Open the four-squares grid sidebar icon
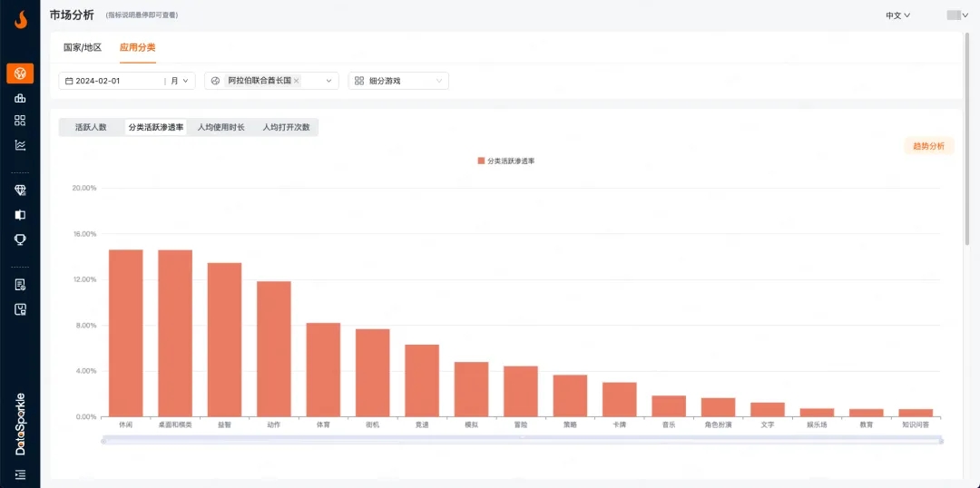Screen dimensions: 980x488 point(20,121)
